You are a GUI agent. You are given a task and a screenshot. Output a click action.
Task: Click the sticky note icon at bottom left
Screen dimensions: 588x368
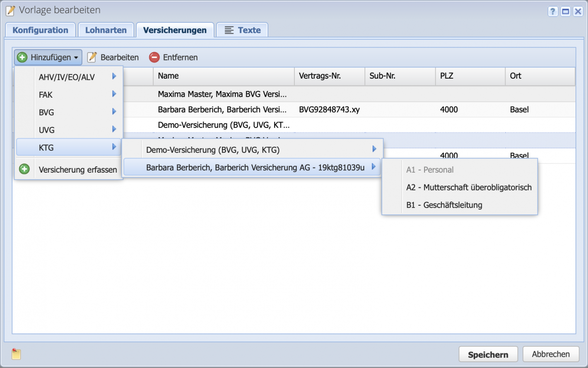pyautogui.click(x=16, y=354)
